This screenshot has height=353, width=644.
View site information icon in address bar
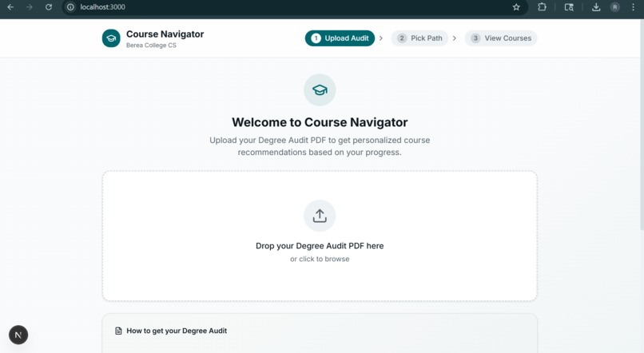[x=70, y=7]
